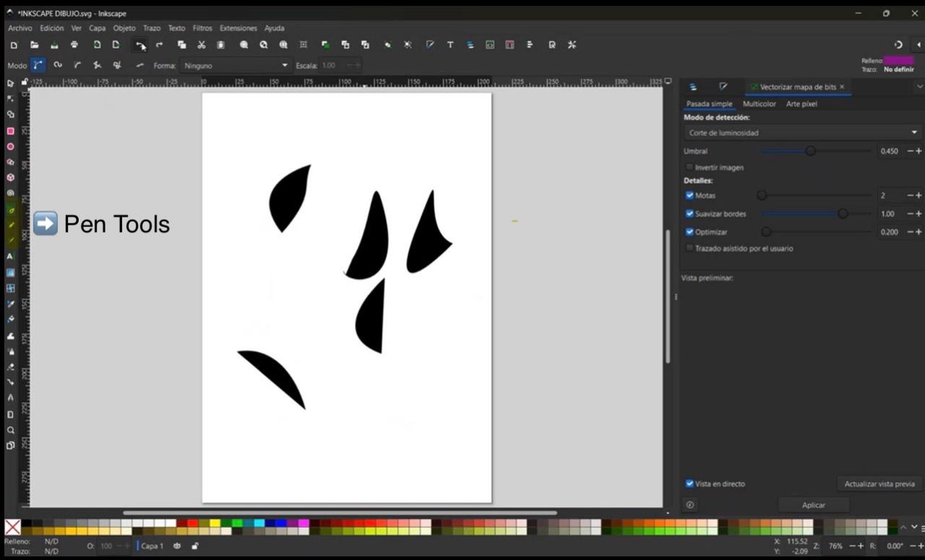This screenshot has height=560, width=925.
Task: Open the Objeto menu
Action: (x=124, y=28)
